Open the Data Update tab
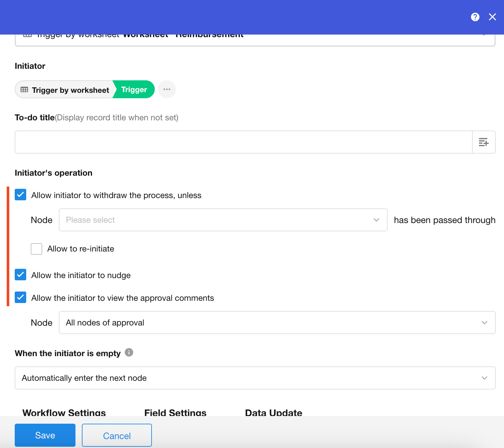504x448 pixels. click(x=273, y=412)
